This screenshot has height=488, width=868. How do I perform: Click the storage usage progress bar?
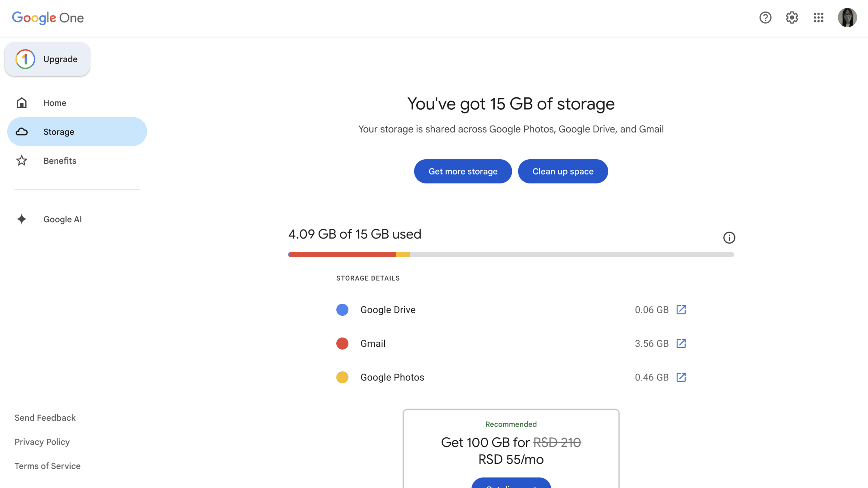pyautogui.click(x=511, y=254)
